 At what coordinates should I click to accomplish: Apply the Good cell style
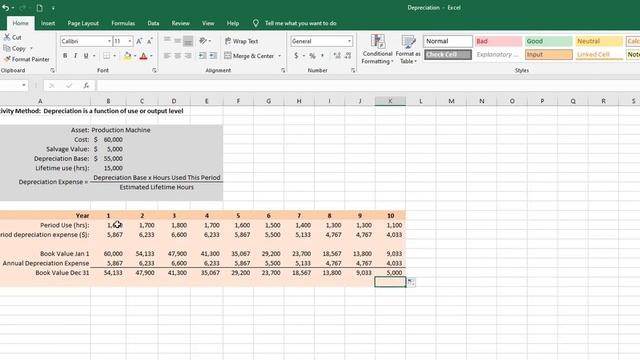(549, 41)
